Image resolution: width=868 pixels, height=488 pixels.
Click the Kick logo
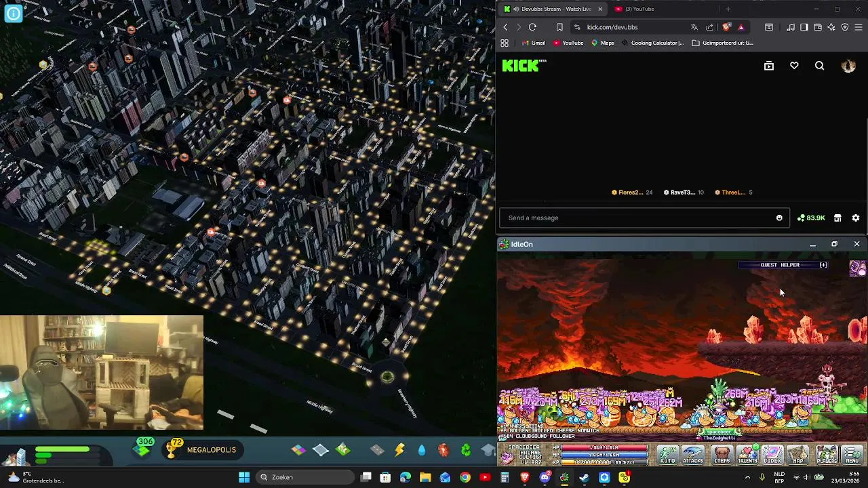click(x=524, y=65)
